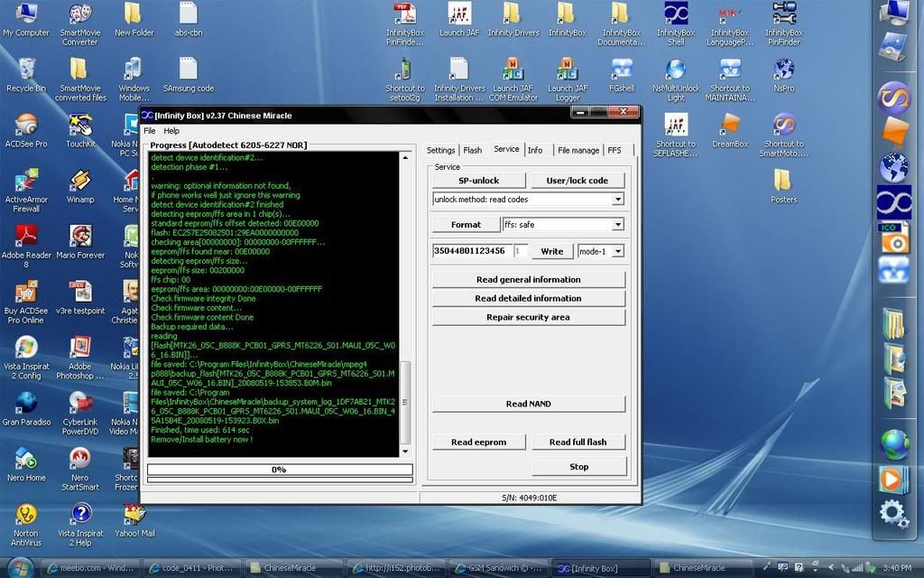The image size is (924, 578).
Task: Click the log scrollbar up arrow
Action: 405,157
